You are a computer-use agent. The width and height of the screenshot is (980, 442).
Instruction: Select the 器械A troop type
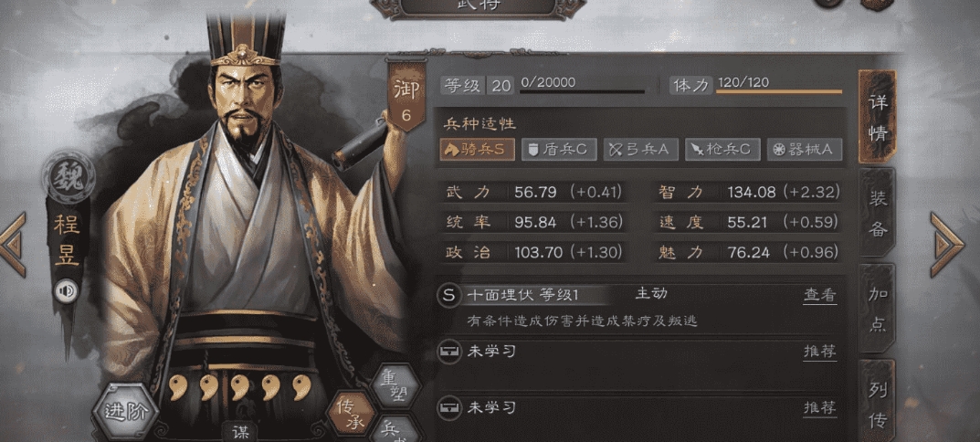coord(805,150)
